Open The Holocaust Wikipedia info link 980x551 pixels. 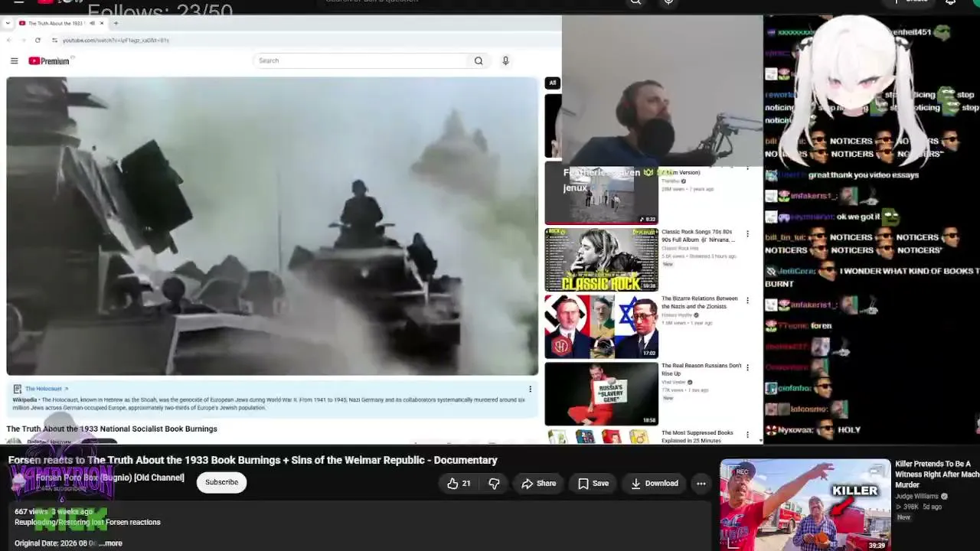[x=47, y=389]
